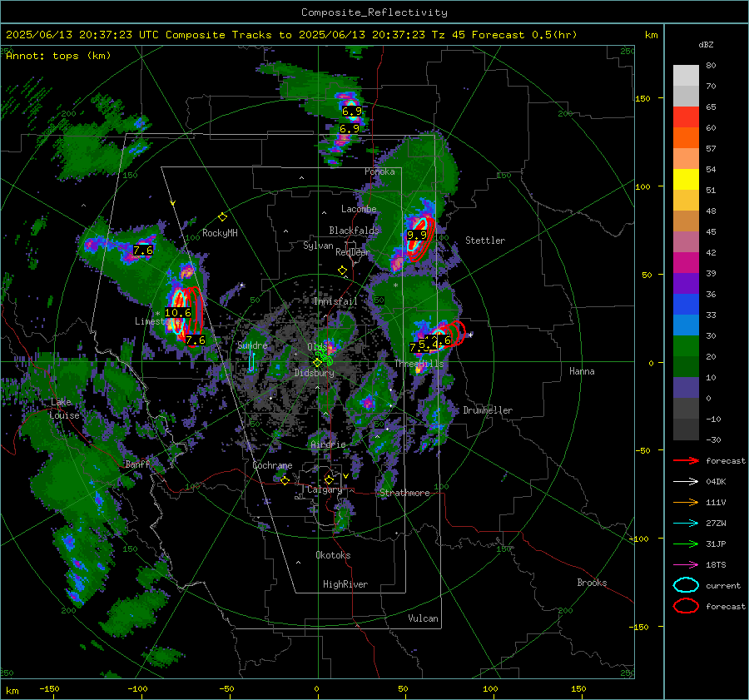The width and height of the screenshot is (749, 700).
Task: Click the Drumheller city label
Action: pos(488,410)
